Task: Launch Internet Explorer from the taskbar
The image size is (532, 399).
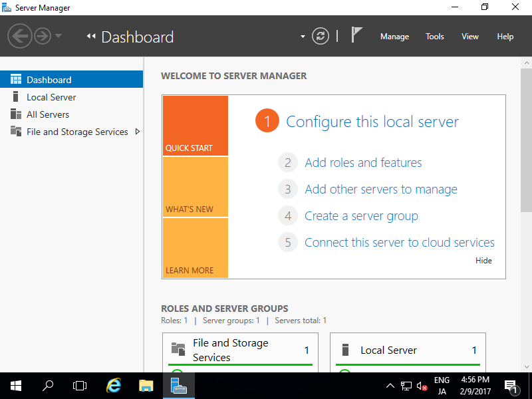Action: point(113,386)
